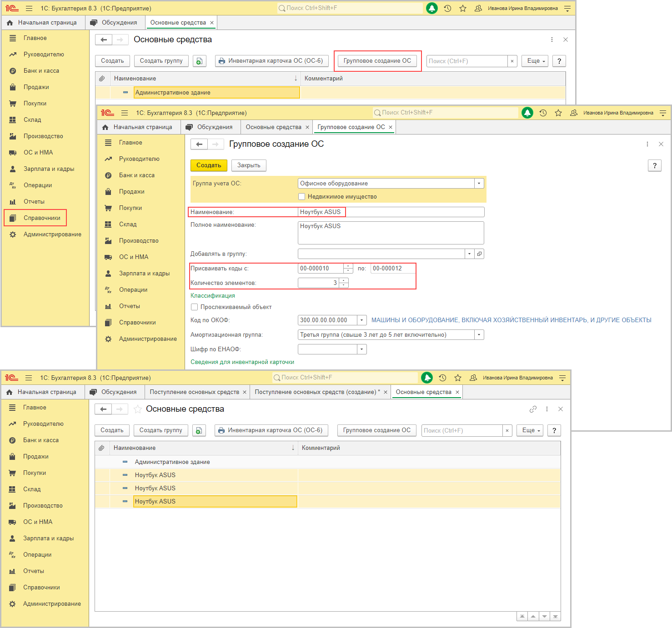Open Сведения для инвентарной карточки link

(242, 362)
